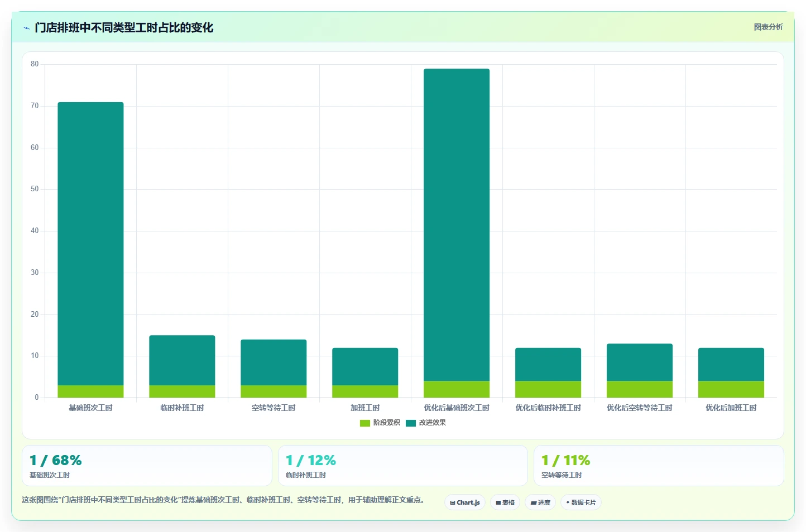Open the 1 / 11% 空转等待工时 card
The image size is (806, 532).
pyautogui.click(x=659, y=466)
